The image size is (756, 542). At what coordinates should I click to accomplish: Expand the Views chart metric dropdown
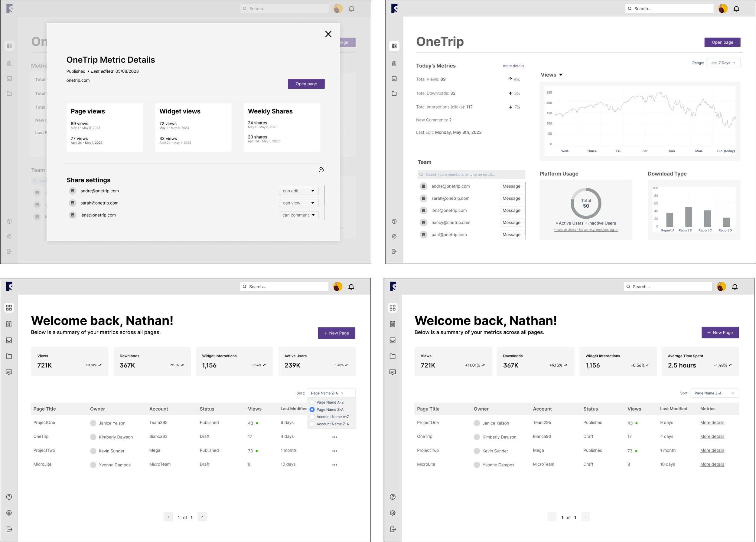point(561,75)
